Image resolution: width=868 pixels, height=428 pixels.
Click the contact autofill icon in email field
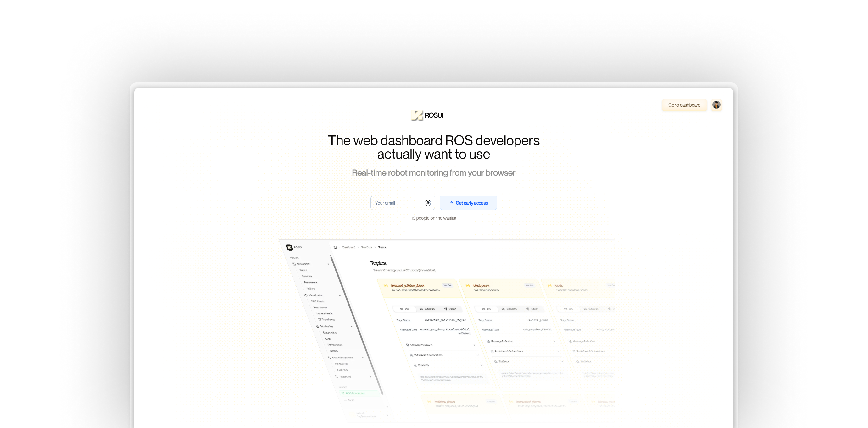click(428, 203)
